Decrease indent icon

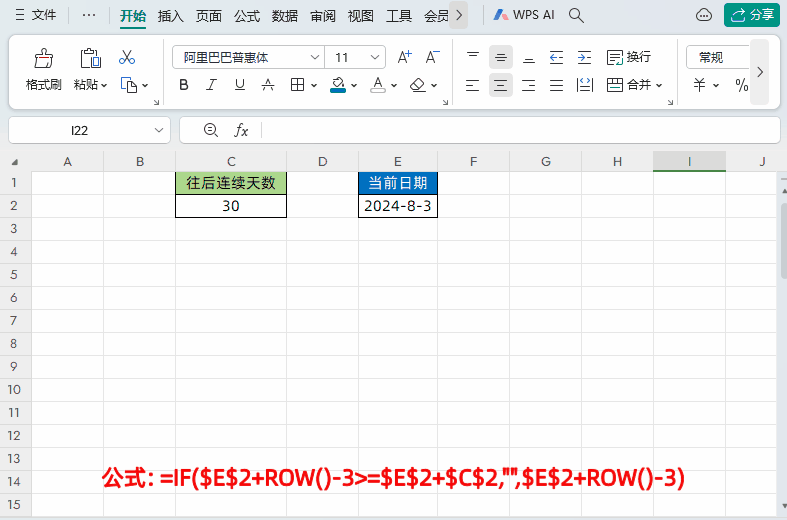557,57
